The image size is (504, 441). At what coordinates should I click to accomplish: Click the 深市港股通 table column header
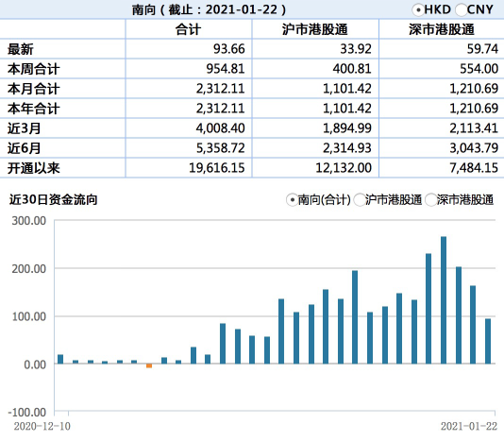coord(442,29)
